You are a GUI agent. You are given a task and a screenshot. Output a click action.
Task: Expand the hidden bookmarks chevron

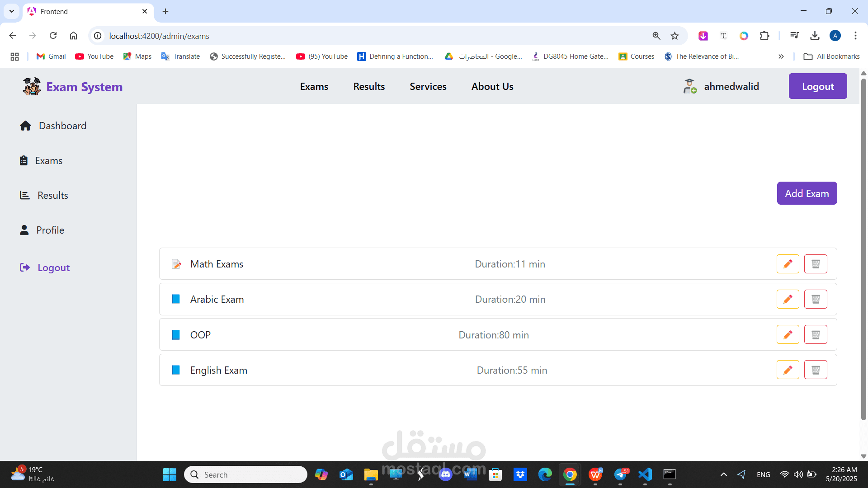(781, 56)
